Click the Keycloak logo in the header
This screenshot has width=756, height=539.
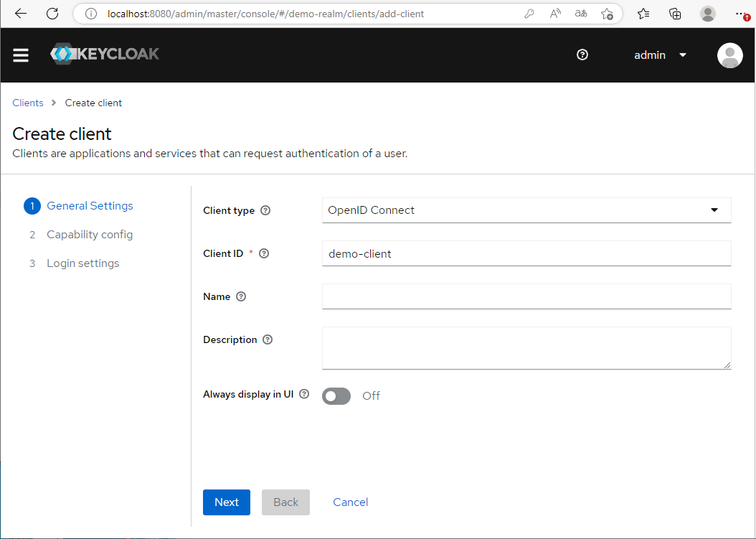click(104, 54)
